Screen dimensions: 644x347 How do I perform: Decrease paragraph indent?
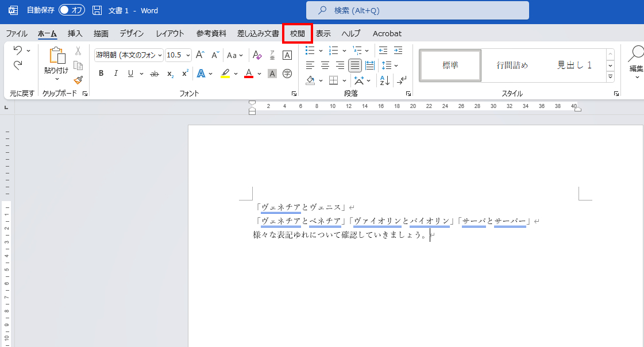(x=383, y=51)
